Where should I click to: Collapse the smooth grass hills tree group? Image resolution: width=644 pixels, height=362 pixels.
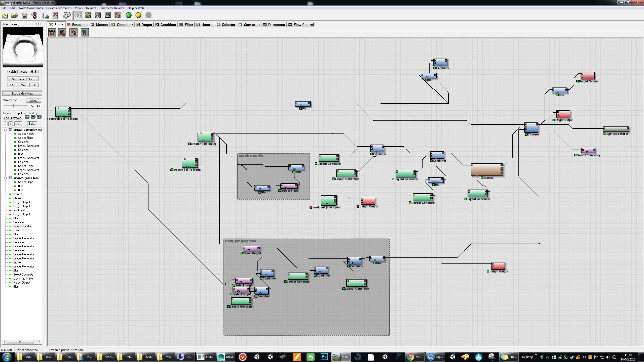pos(5,178)
